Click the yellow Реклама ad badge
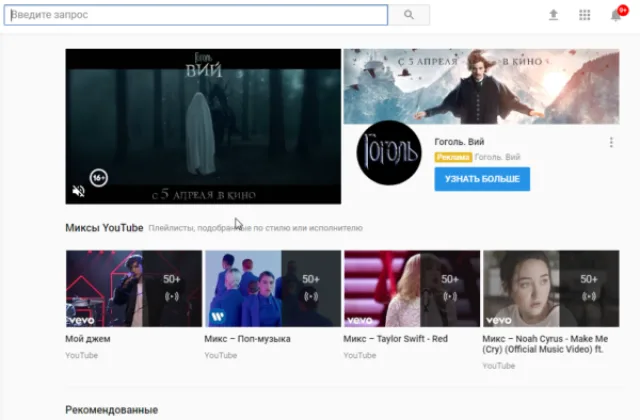 pyautogui.click(x=453, y=157)
